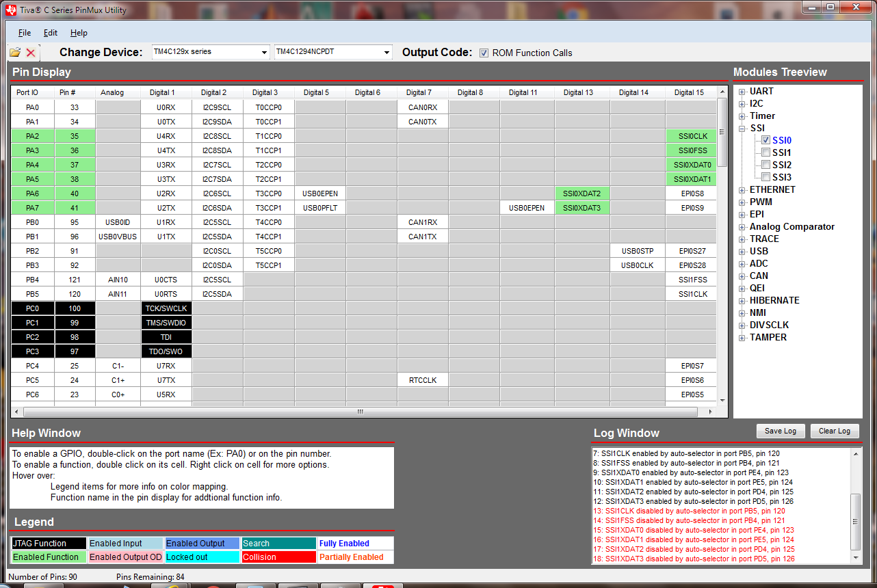Click the Enabled Output OD legend swatch
877x588 pixels.
pos(125,557)
